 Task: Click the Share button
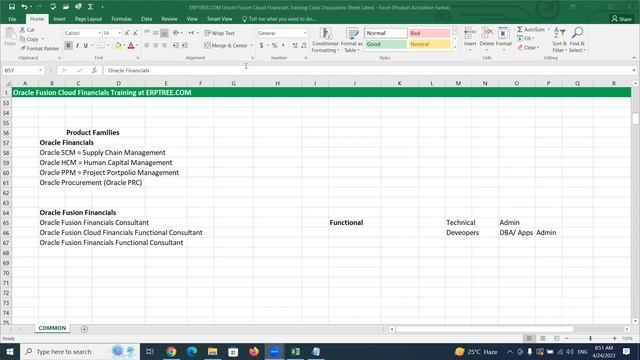(x=622, y=19)
